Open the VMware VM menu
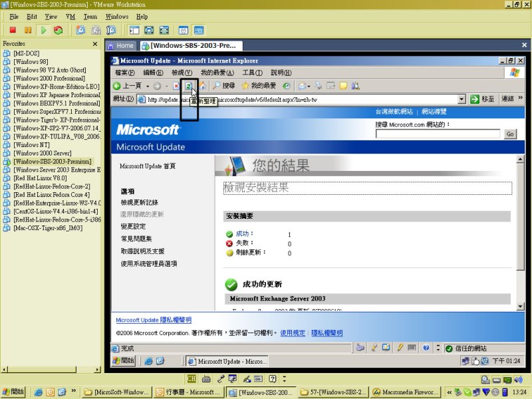This screenshot has height=399, width=532. tap(70, 17)
